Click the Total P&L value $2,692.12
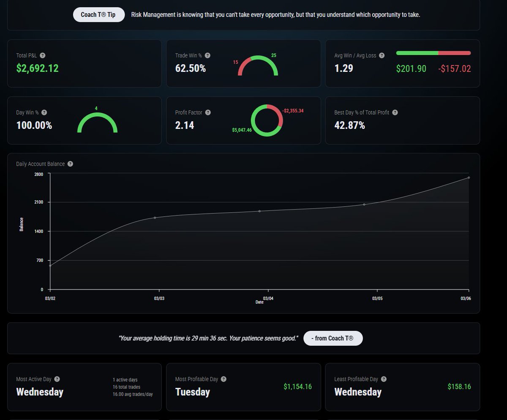The width and height of the screenshot is (507, 420). tap(38, 68)
